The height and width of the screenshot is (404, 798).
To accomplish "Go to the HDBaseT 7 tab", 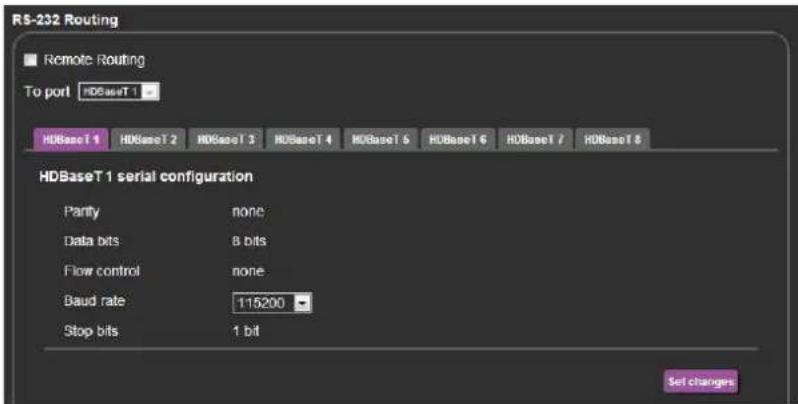I will [x=535, y=139].
